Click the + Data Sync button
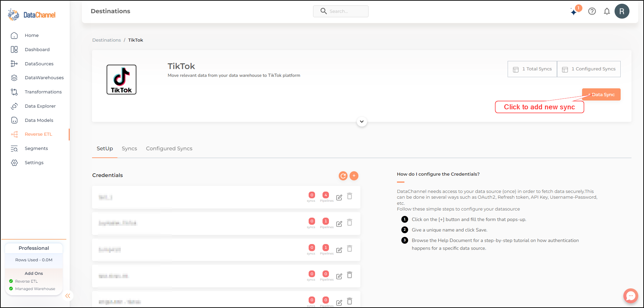Image resolution: width=644 pixels, height=308 pixels. [x=601, y=94]
